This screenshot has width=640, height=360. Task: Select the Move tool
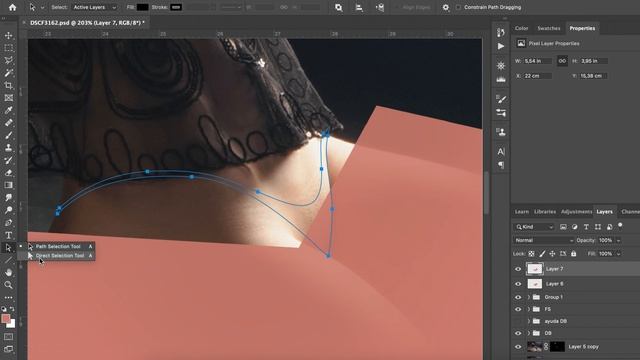tap(9, 36)
